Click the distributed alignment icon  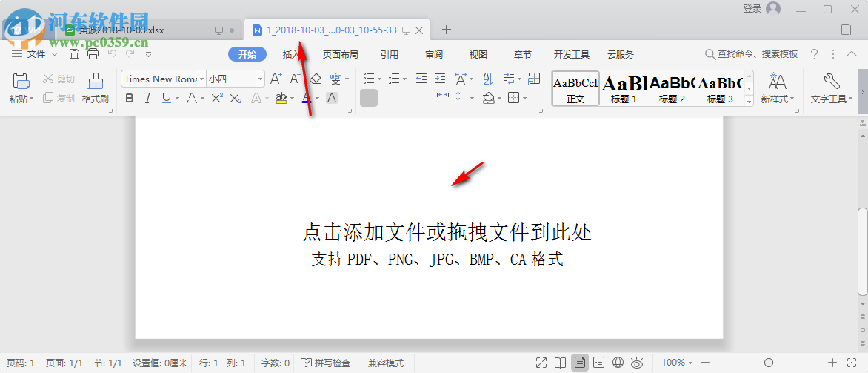pos(443,98)
